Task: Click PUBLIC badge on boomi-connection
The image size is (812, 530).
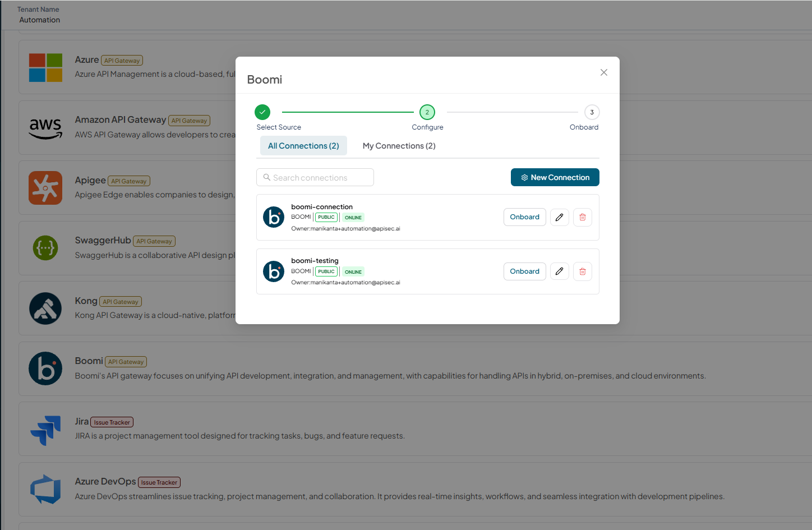Action: (326, 217)
